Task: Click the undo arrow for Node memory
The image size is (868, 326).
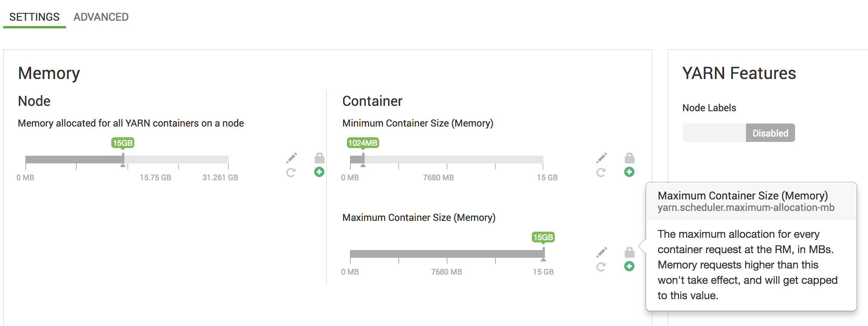Action: click(x=291, y=173)
